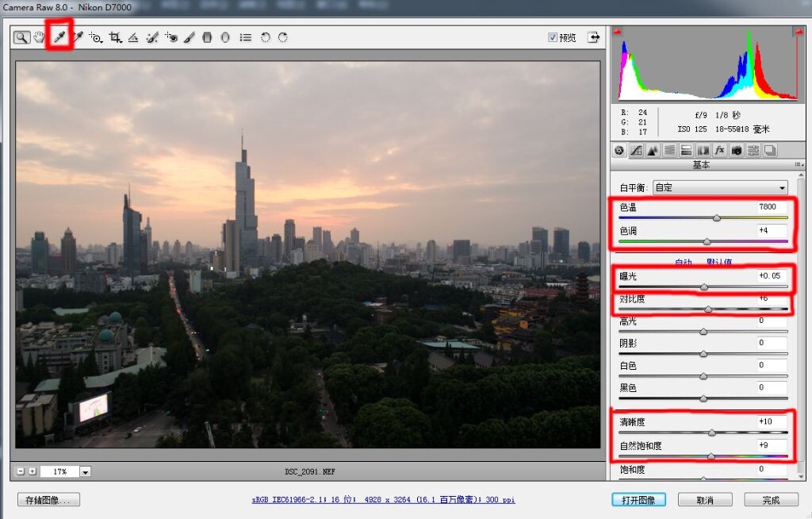The height and width of the screenshot is (519, 812).
Task: Select the Hand pan tool
Action: (x=40, y=37)
